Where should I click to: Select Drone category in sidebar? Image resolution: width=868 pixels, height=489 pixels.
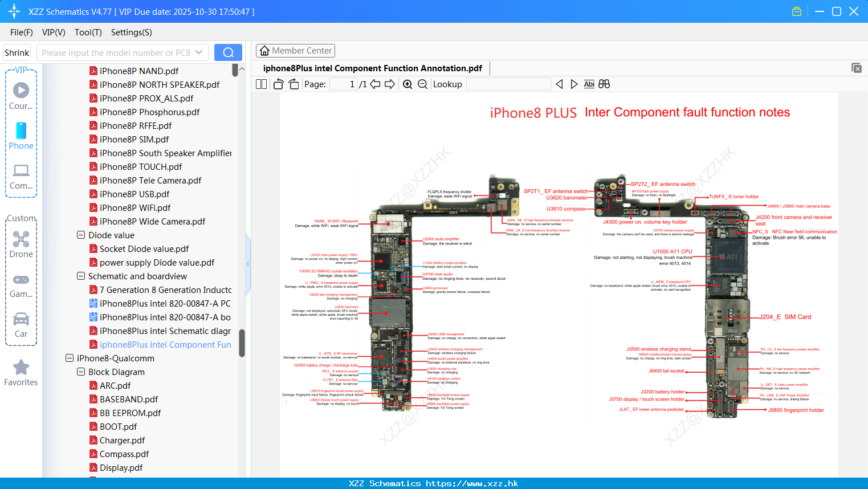click(x=21, y=244)
